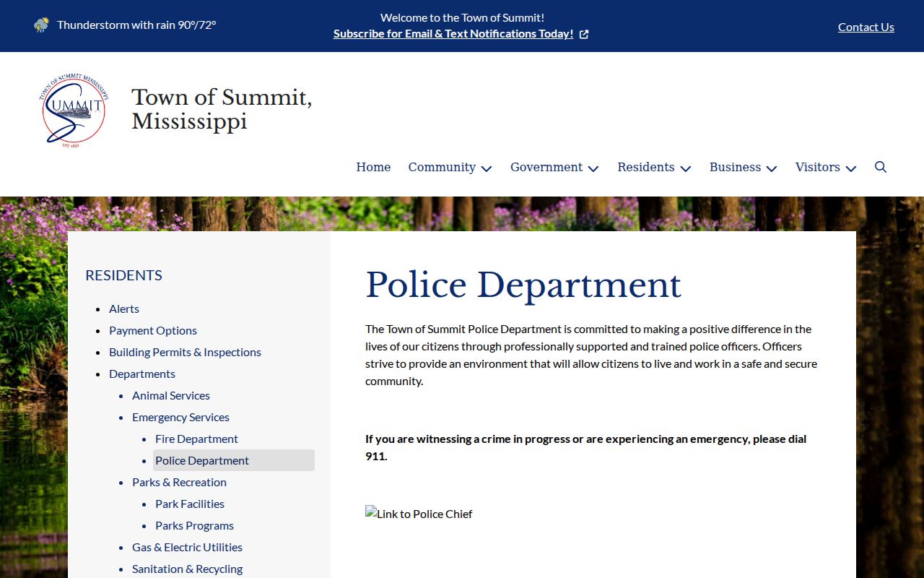
Task: Click the Link to Police Chief image
Action: tap(419, 514)
